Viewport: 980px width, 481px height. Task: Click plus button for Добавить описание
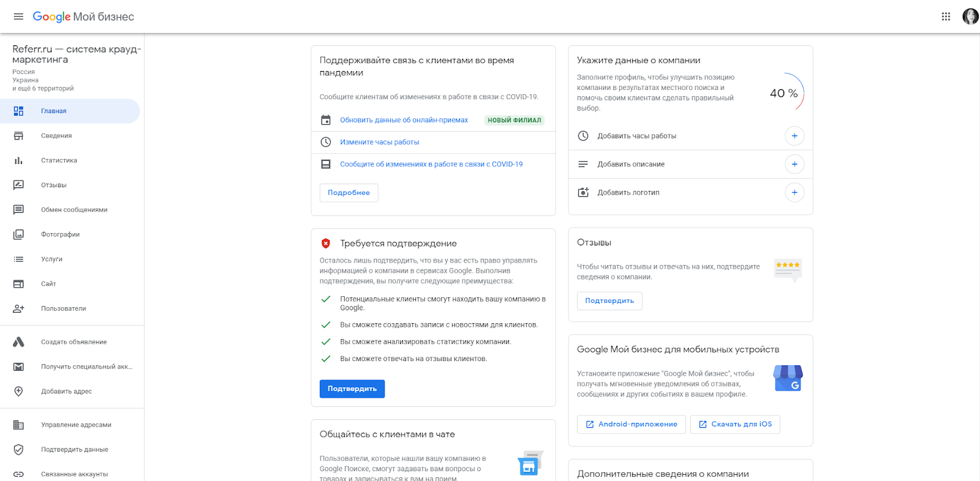pos(794,164)
